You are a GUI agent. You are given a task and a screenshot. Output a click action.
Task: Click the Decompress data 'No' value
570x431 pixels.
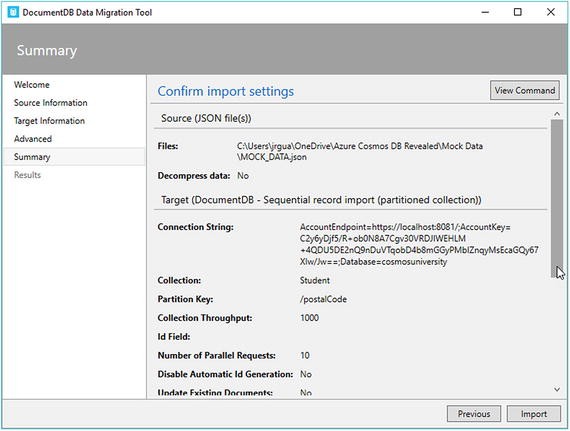[x=243, y=176]
